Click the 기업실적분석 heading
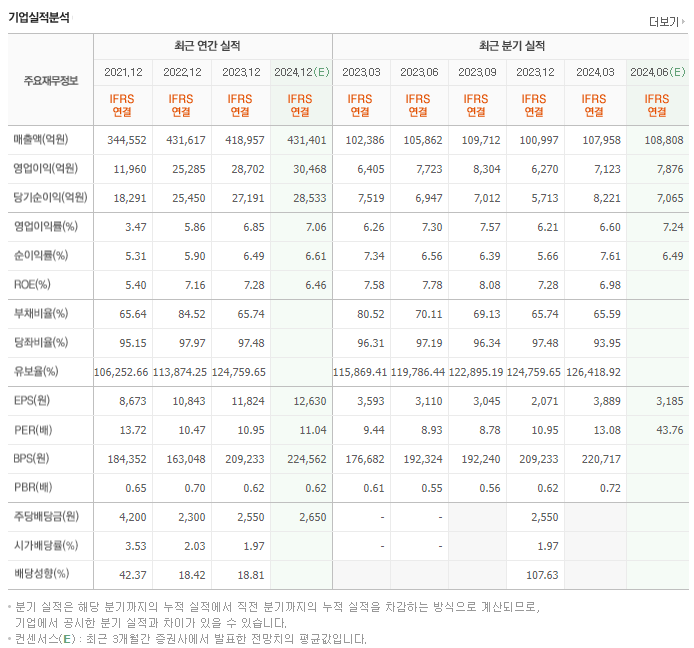 point(39,17)
